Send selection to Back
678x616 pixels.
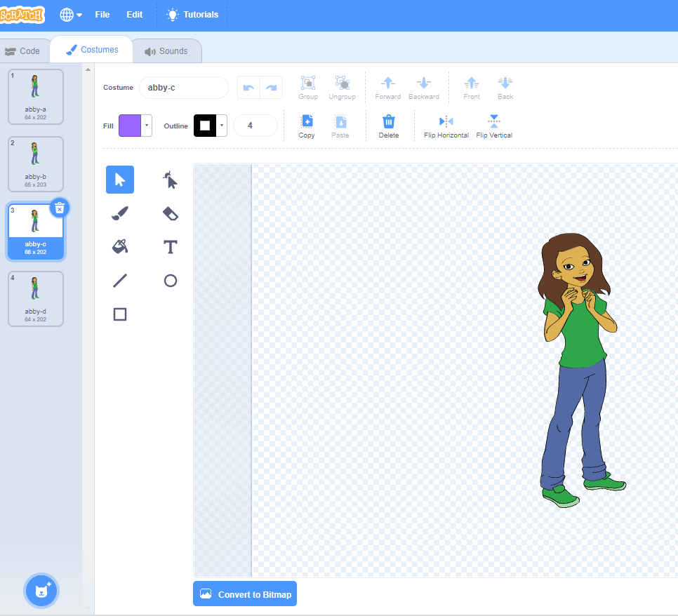(x=505, y=88)
